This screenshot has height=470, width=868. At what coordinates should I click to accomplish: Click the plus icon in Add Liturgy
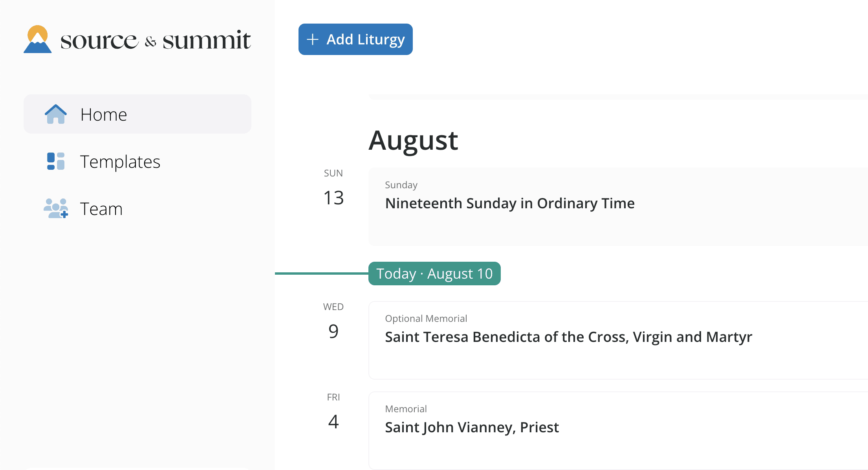pos(312,39)
